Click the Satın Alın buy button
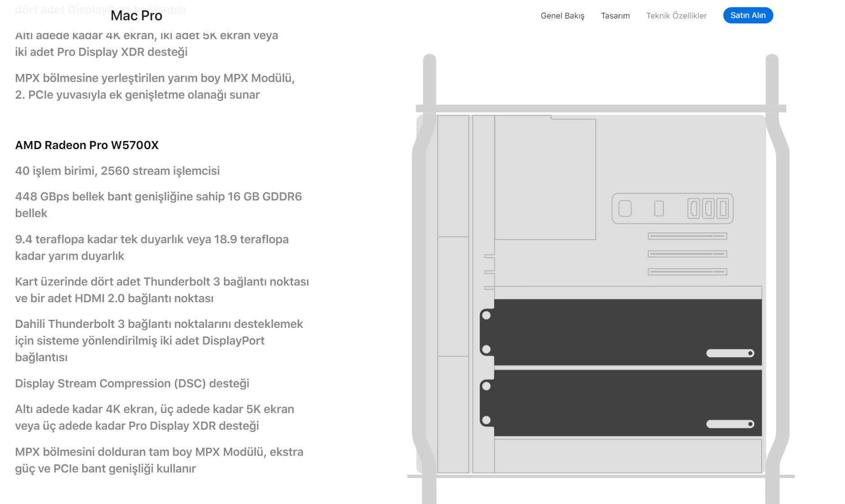845x504 pixels. tap(748, 15)
